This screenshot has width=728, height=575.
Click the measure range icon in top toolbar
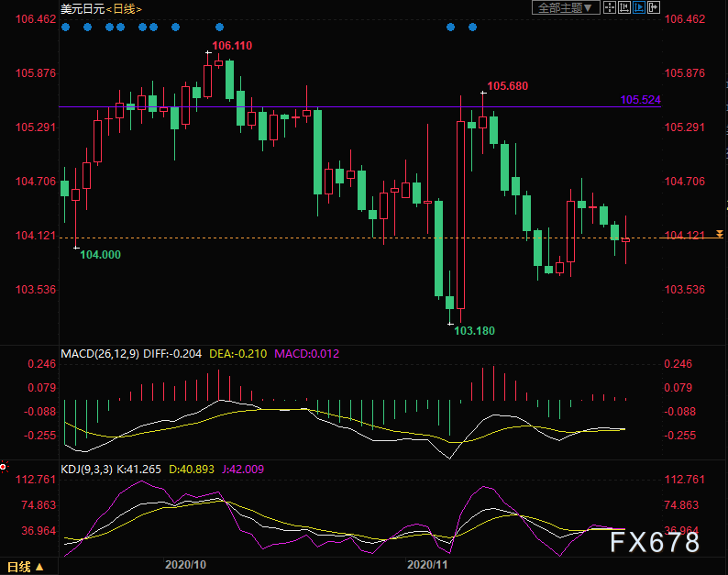tap(624, 7)
